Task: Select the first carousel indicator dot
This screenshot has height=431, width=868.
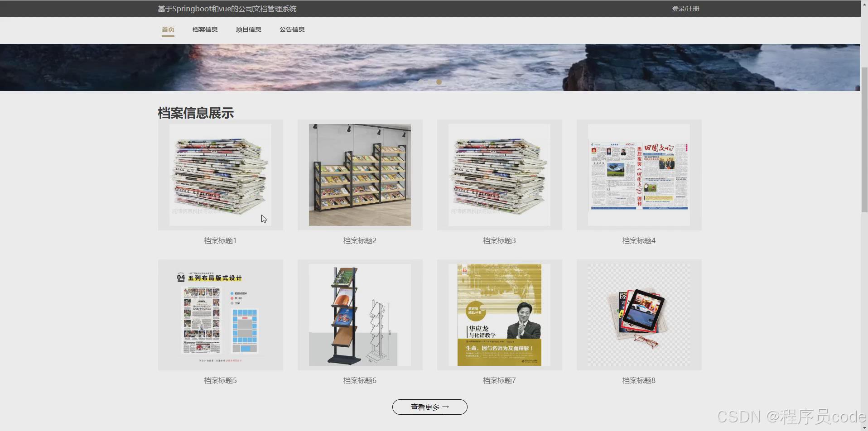Action: click(x=421, y=82)
